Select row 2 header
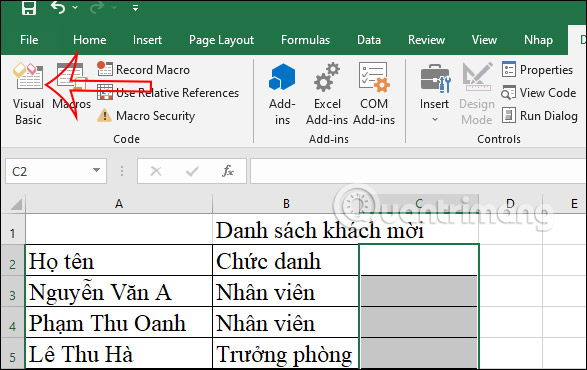587x370 pixels. (x=13, y=260)
